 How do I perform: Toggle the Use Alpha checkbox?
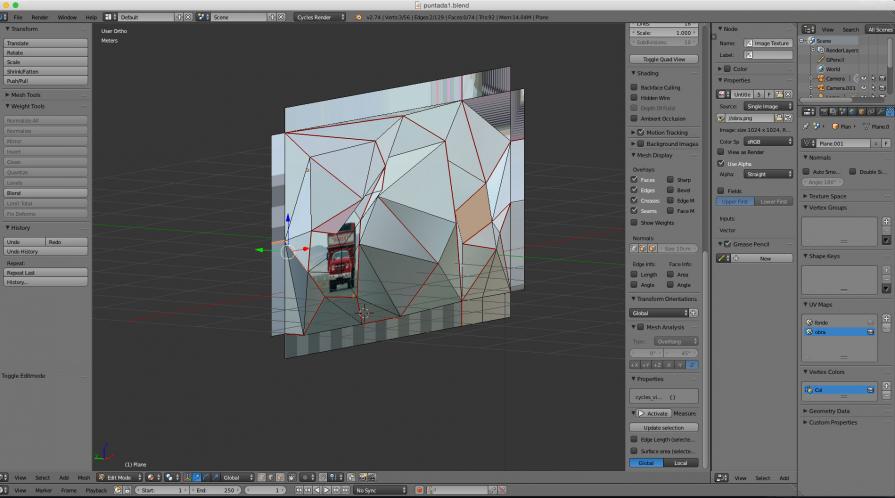tap(720, 163)
